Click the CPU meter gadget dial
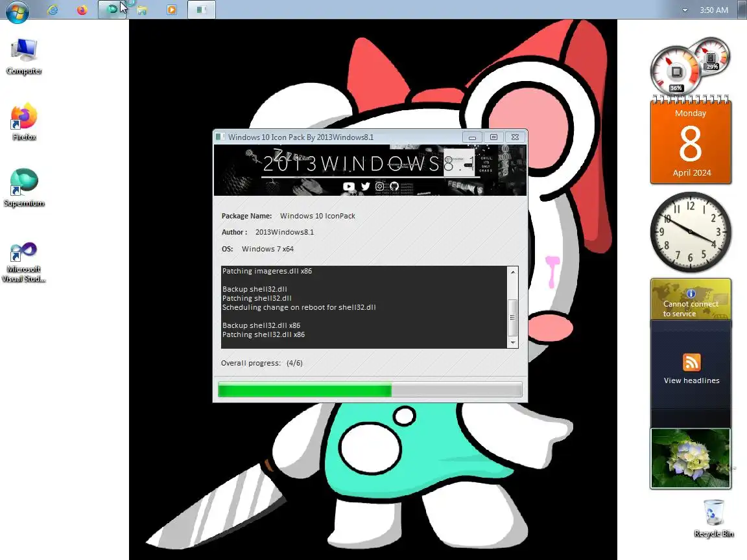The height and width of the screenshot is (560, 747). 675,71
